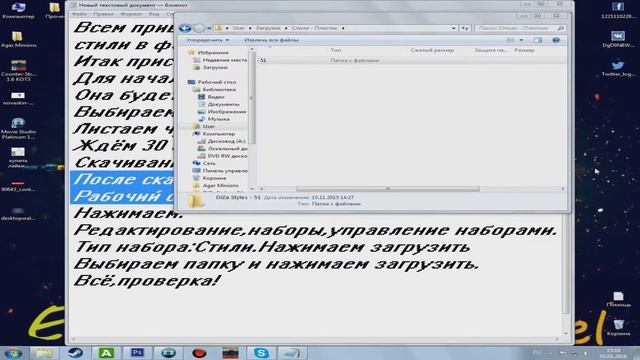Viewport: 640px width, 360px height.
Task: Open 'Музыка' library in sidebar
Action: (218, 119)
